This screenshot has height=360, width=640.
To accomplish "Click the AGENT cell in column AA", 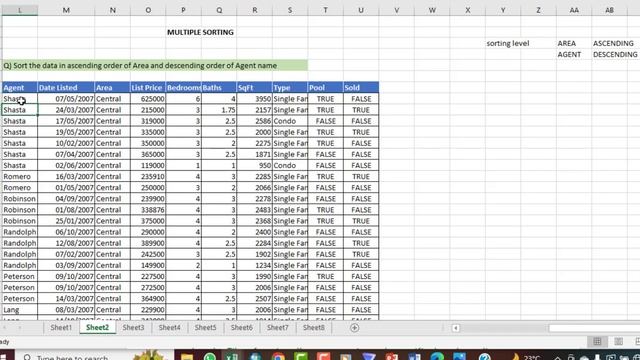I will click(x=574, y=54).
